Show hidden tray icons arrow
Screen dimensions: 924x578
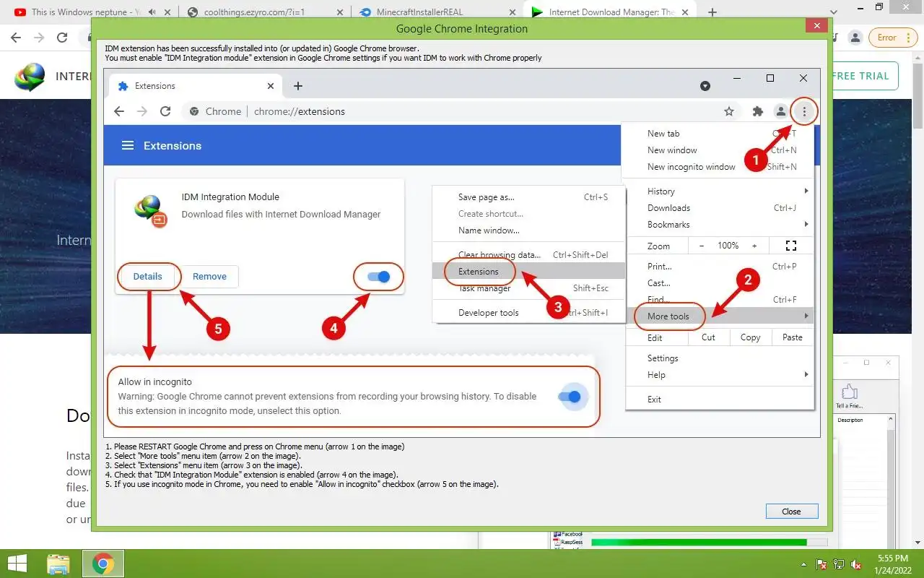[804, 564]
